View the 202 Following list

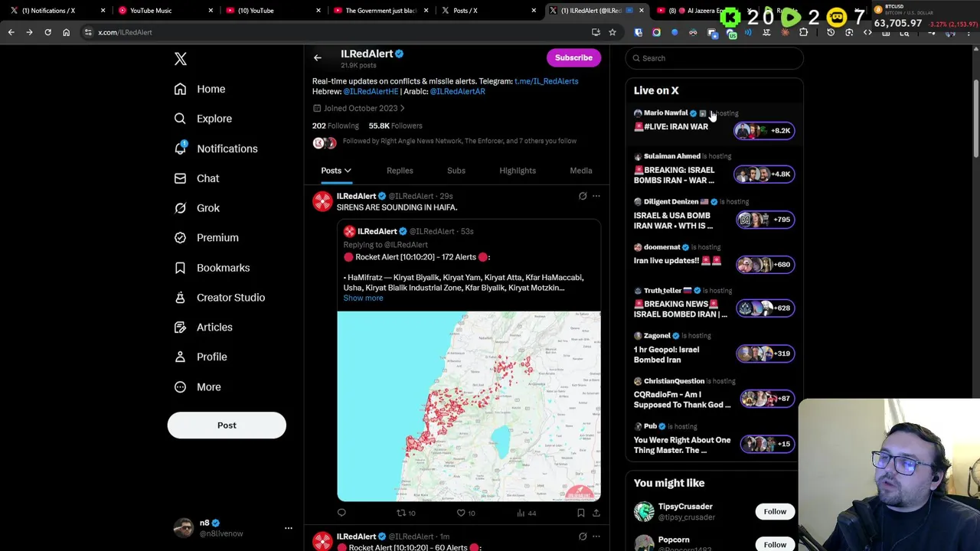pos(335,126)
